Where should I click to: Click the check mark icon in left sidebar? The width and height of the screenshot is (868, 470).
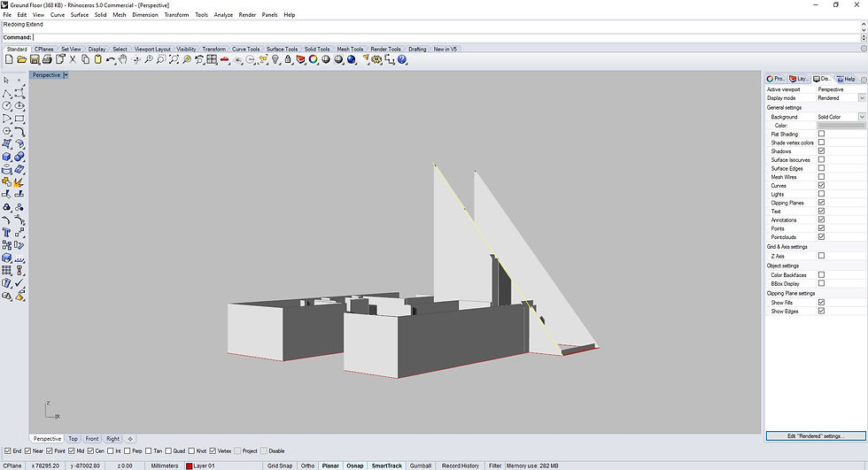coord(19,283)
